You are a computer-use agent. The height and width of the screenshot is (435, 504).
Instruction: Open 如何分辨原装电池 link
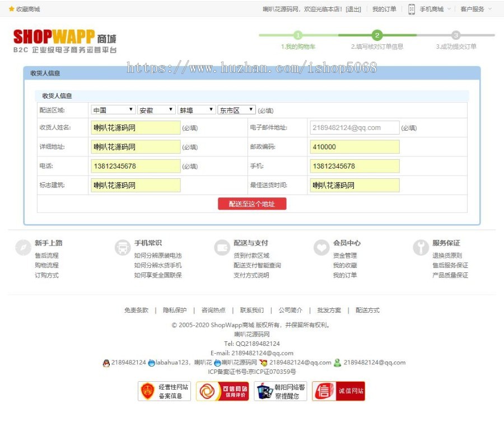point(158,256)
